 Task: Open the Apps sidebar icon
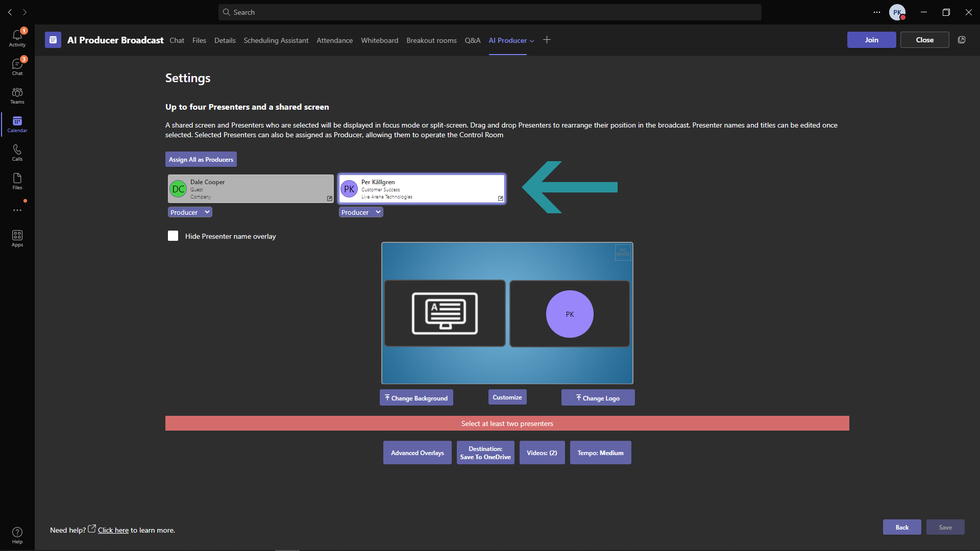pos(17,238)
